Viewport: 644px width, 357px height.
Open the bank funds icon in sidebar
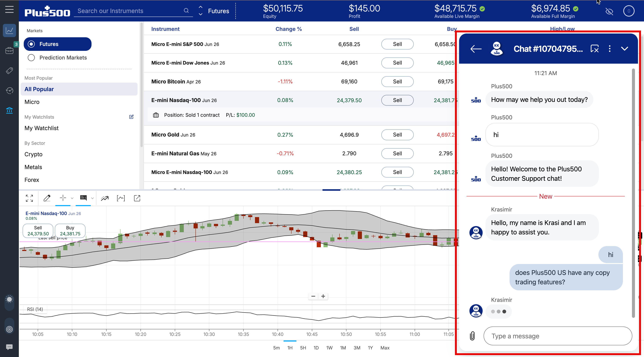pyautogui.click(x=9, y=110)
